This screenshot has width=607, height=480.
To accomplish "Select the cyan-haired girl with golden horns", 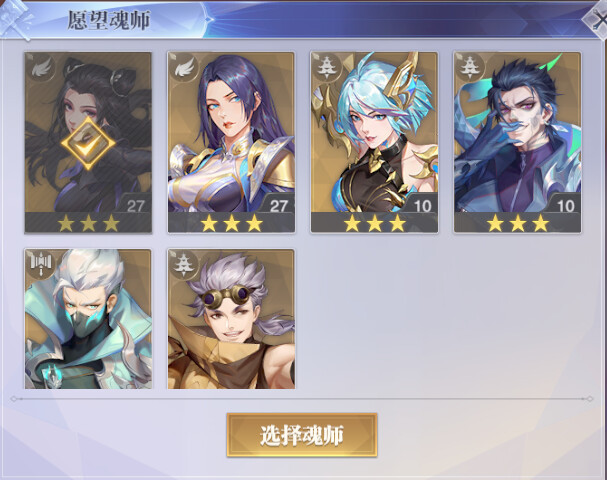I will [374, 142].
